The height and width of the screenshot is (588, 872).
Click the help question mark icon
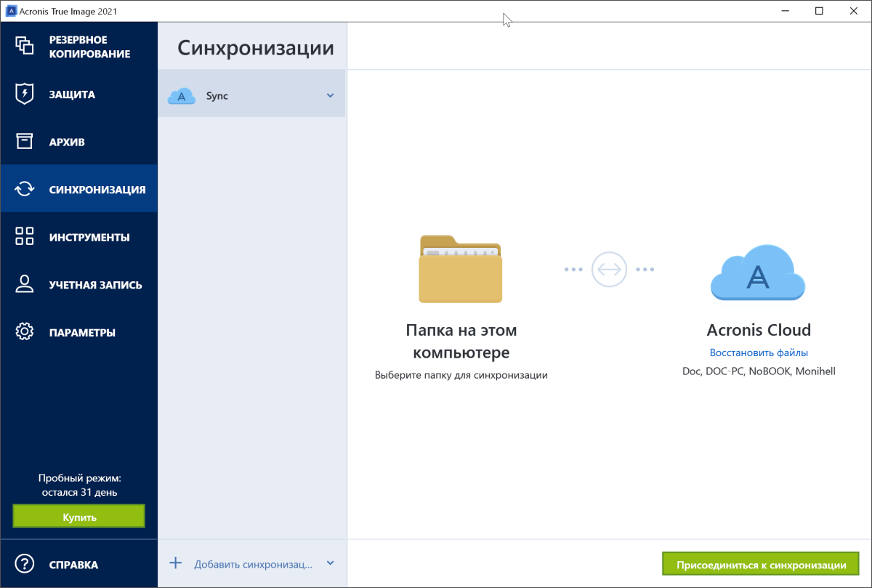click(x=25, y=564)
